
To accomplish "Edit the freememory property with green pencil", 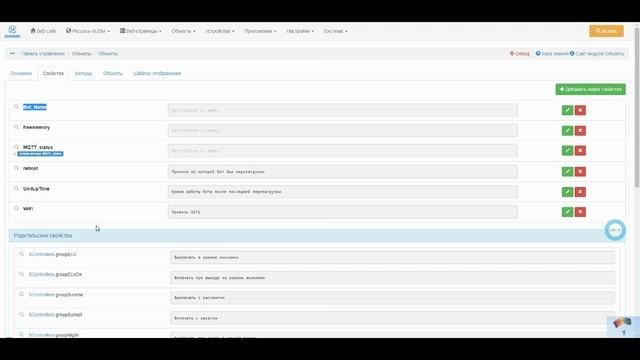I will pos(567,131).
